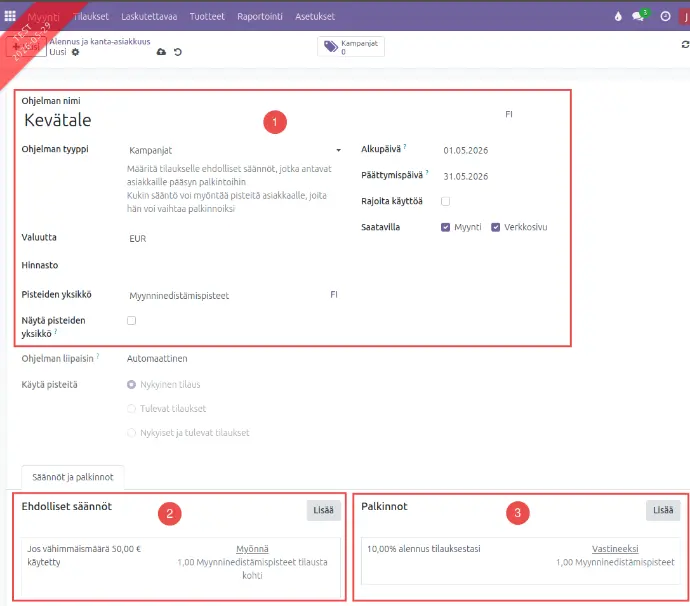690x606 pixels.
Task: Open the Kampanjat tag stat button
Action: (x=351, y=47)
